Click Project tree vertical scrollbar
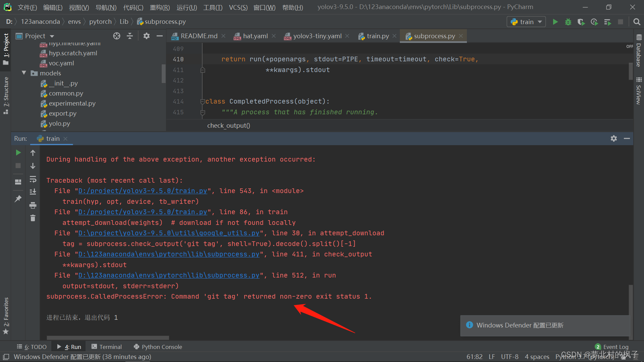 point(163,74)
